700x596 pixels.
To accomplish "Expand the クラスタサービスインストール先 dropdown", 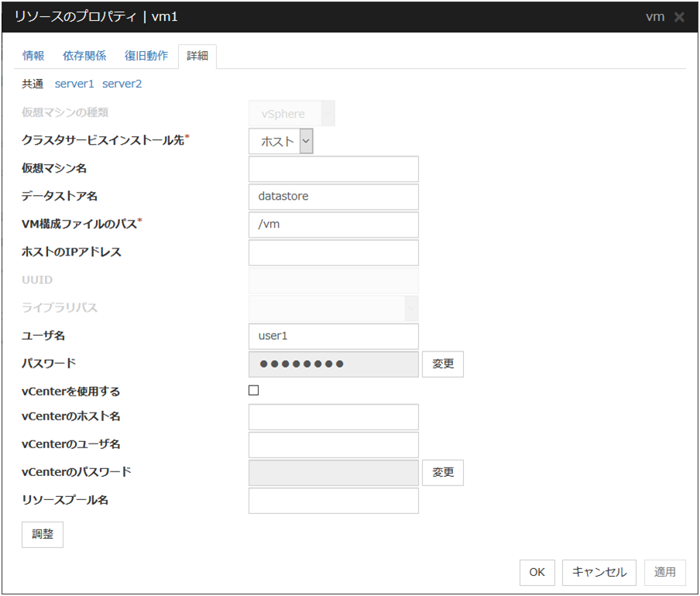I will click(281, 141).
